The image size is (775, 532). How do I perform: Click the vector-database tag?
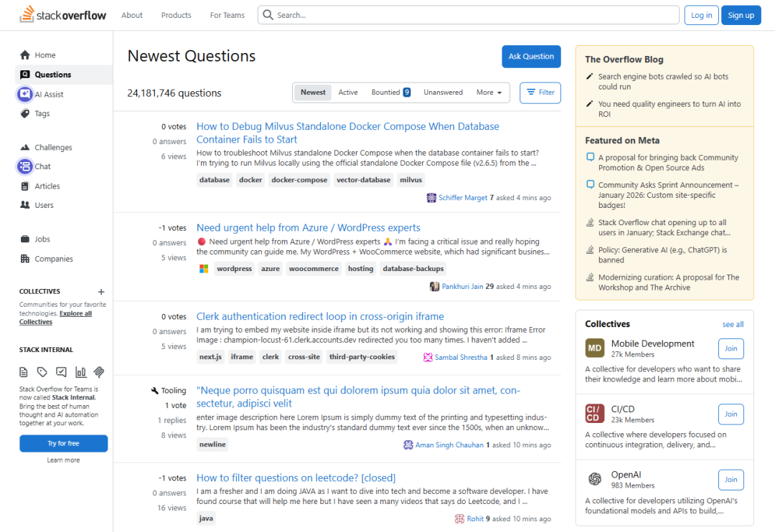[x=363, y=180]
